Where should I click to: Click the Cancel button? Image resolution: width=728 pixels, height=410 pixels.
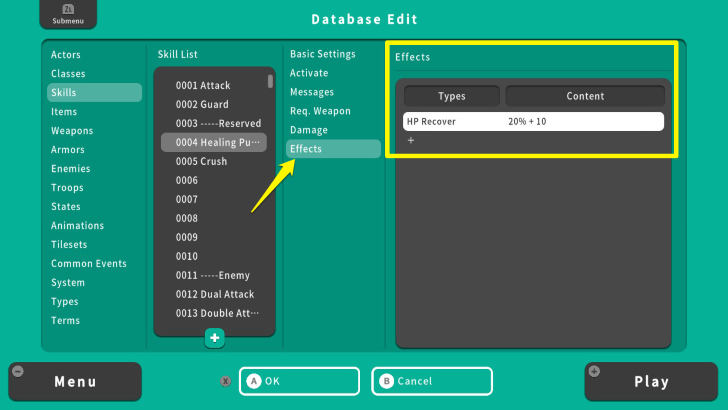[432, 381]
